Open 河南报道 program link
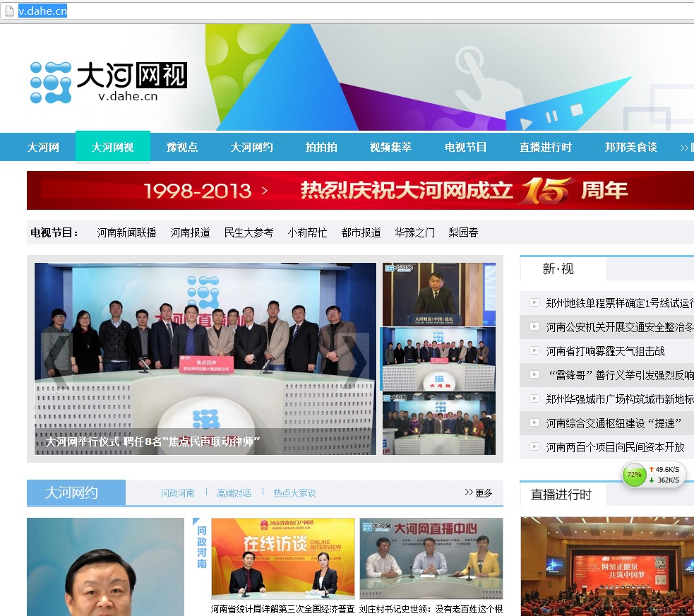694x616 pixels. pyautogui.click(x=191, y=232)
